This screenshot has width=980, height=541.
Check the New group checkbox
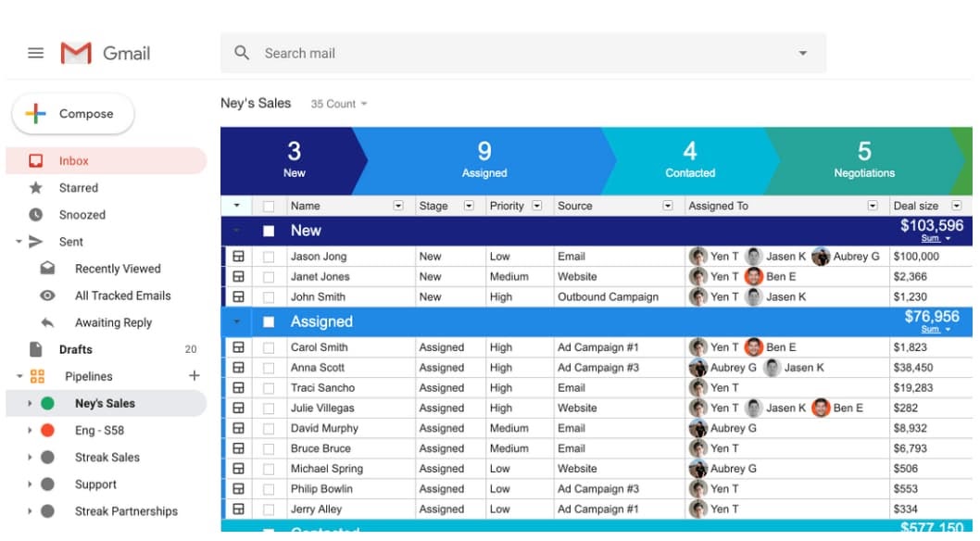(269, 231)
